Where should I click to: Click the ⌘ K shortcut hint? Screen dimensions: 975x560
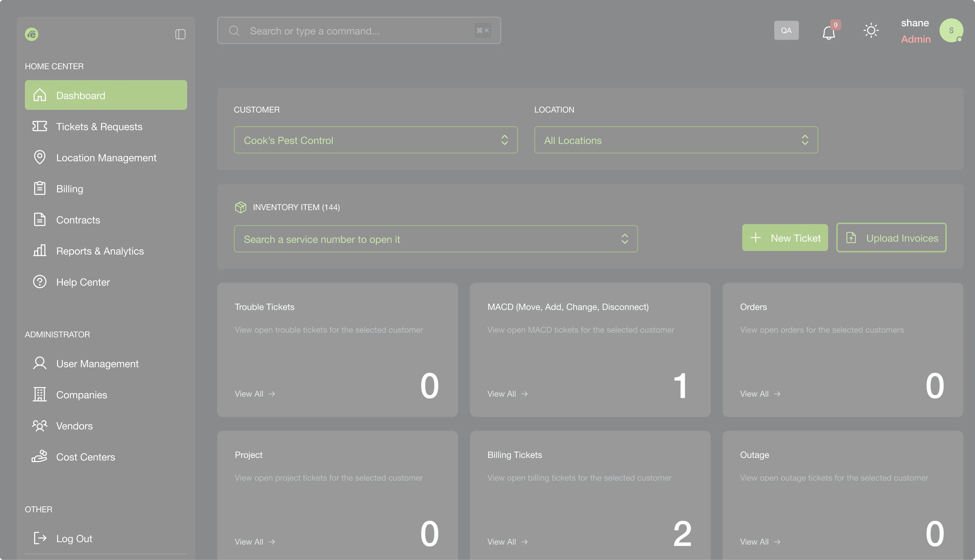click(482, 30)
